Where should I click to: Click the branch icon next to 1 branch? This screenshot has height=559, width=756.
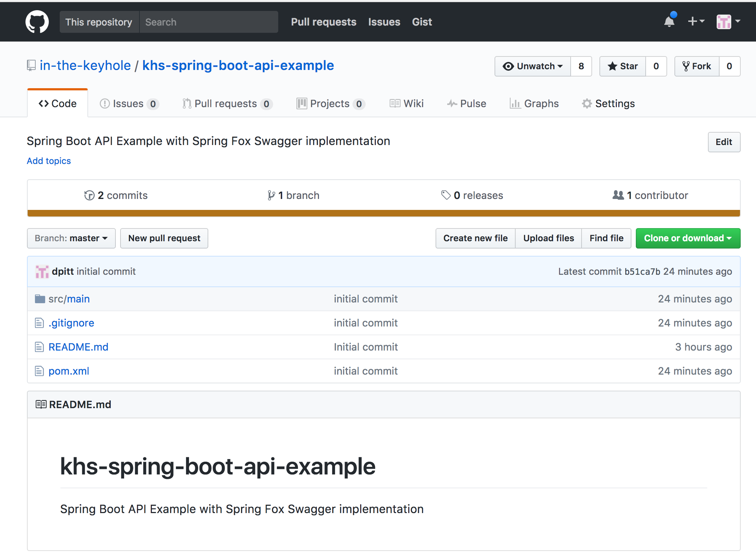271,195
